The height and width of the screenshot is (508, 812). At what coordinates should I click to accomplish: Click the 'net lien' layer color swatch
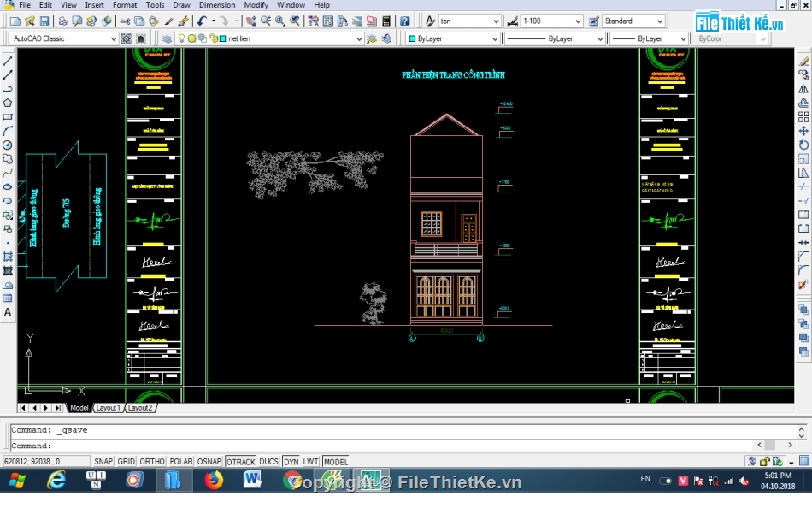point(223,38)
